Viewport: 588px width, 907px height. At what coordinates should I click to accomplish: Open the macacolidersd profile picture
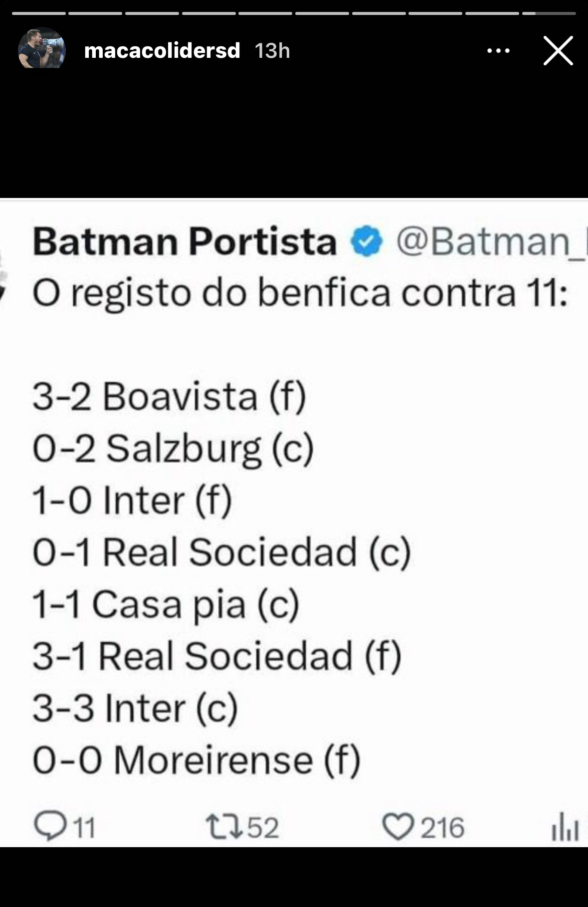click(41, 48)
